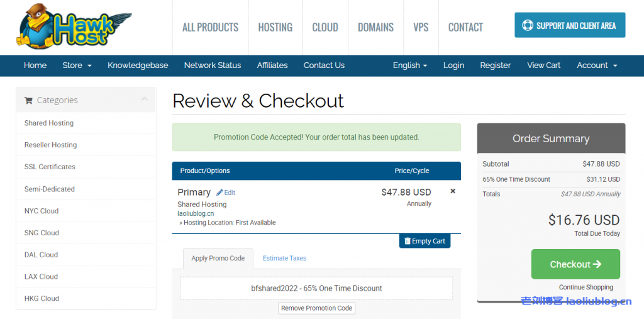Select the Apply Promo Code tab
644x319 pixels.
pos(218,258)
